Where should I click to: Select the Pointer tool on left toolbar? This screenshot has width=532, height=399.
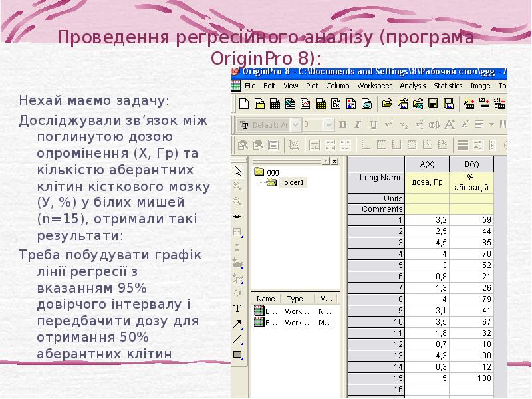pos(237,170)
